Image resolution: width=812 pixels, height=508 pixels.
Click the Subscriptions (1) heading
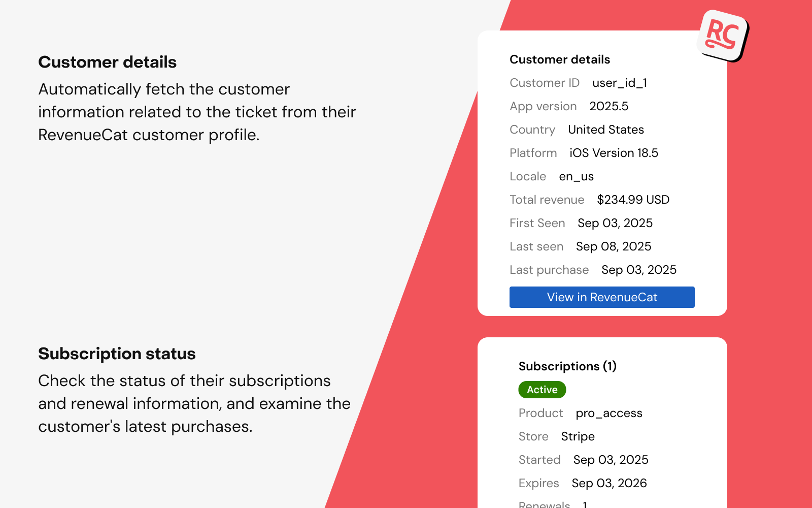pos(567,366)
